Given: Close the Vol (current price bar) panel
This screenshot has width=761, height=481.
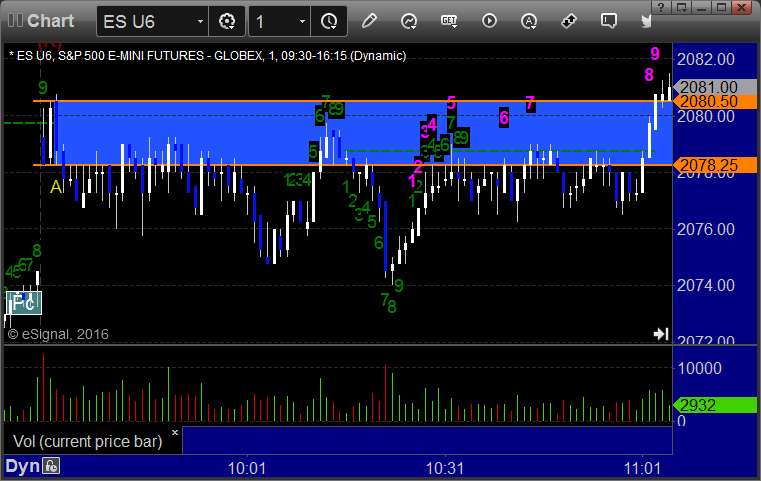Looking at the screenshot, I should tap(175, 432).
